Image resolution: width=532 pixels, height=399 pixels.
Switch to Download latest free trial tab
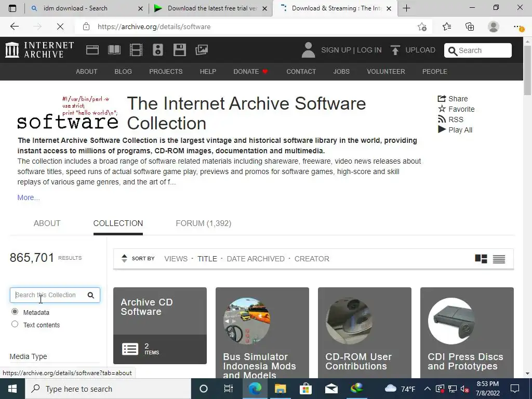click(x=210, y=8)
